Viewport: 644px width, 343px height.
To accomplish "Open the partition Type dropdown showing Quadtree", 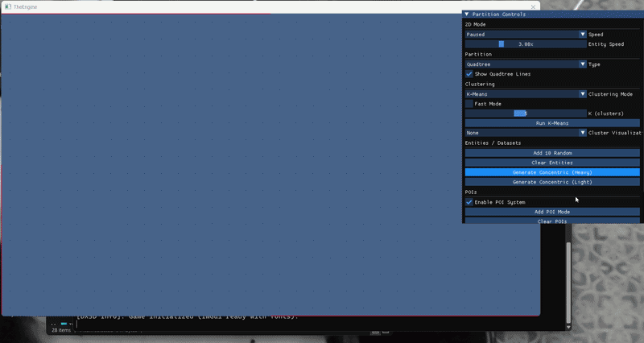I will pyautogui.click(x=525, y=64).
